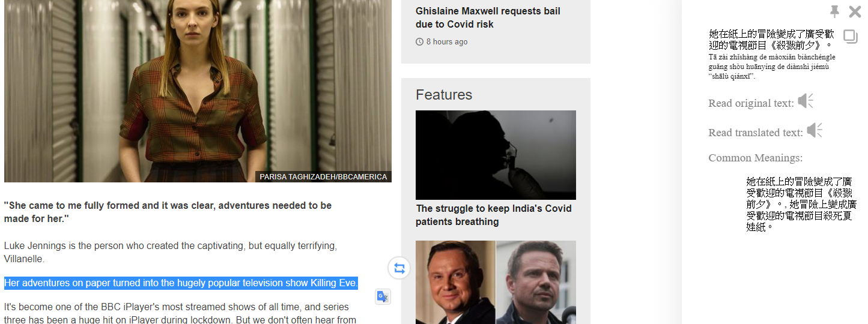Click the clock icon beside 8 hours ago
The height and width of the screenshot is (324, 868).
pyautogui.click(x=419, y=42)
